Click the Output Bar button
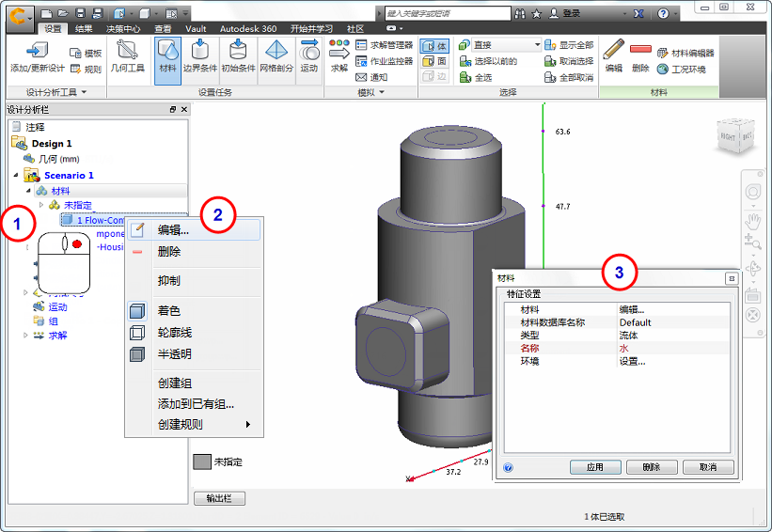The image size is (772, 532). click(x=219, y=498)
